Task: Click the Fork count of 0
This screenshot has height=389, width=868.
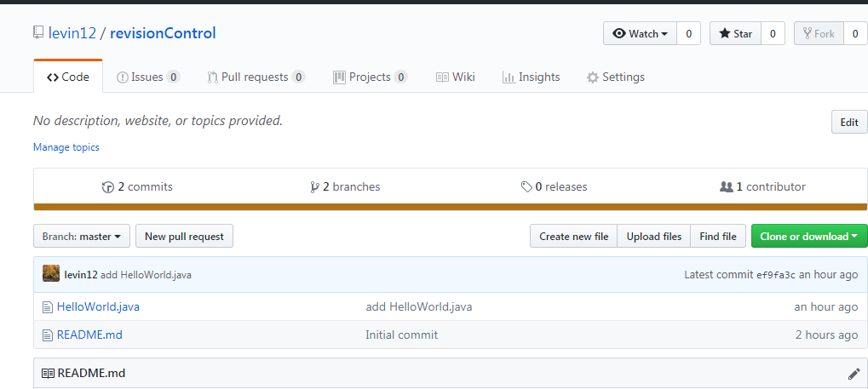Action: point(855,34)
